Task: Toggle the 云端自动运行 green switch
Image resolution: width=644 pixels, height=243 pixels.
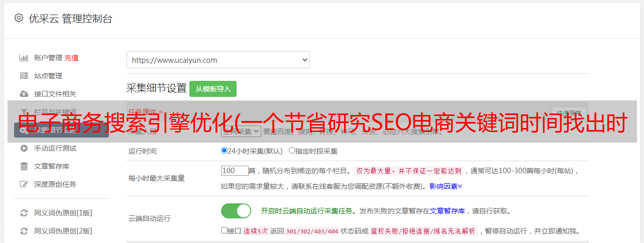Action: (x=236, y=211)
